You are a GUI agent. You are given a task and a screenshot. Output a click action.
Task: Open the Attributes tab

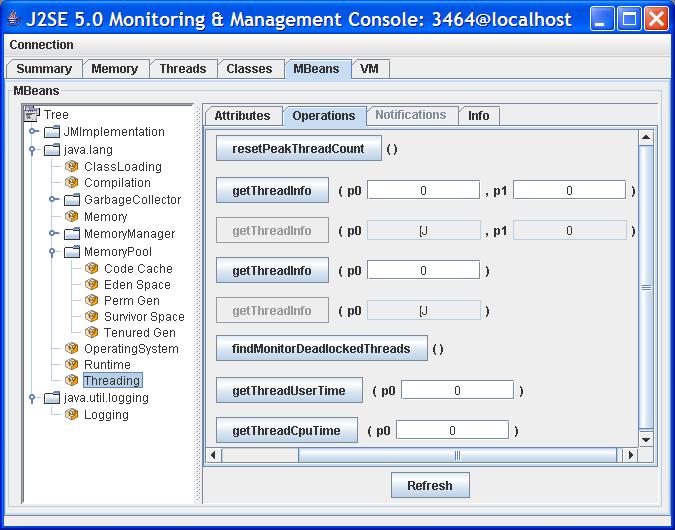(x=242, y=116)
